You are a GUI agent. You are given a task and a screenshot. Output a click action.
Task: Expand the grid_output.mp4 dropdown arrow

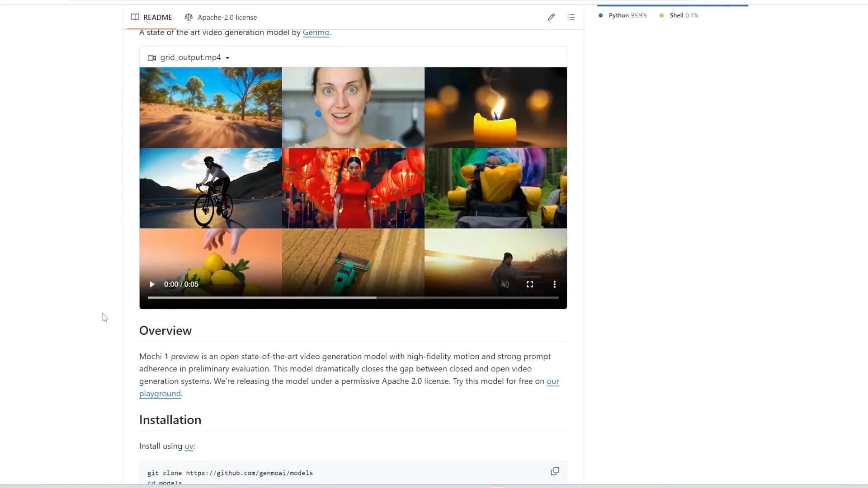coord(228,57)
